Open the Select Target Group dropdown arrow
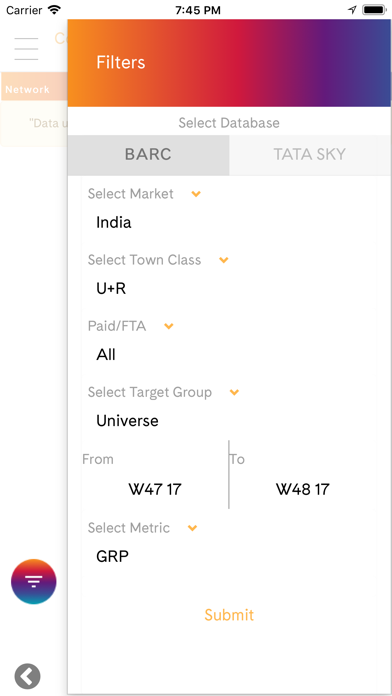The width and height of the screenshot is (392, 696). pos(234,392)
